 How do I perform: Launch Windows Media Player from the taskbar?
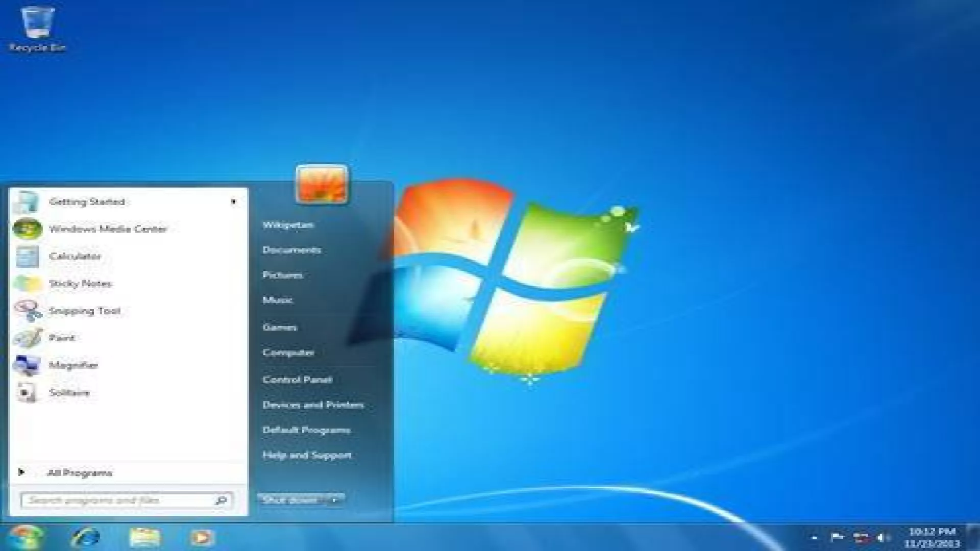[202, 537]
